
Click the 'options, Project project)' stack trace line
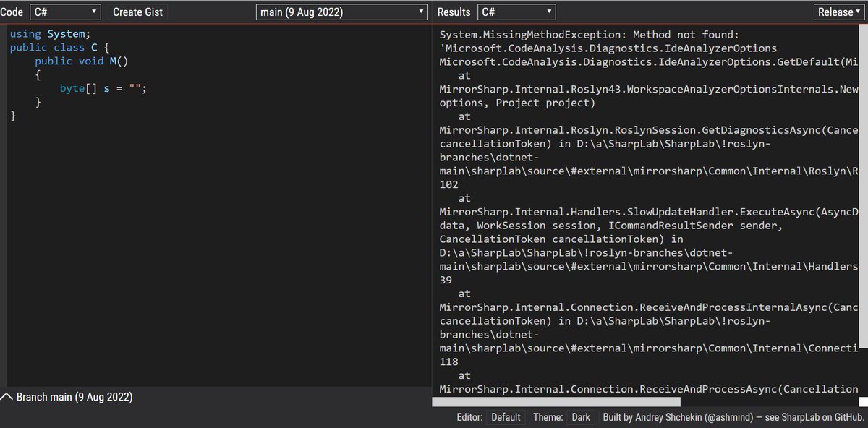click(x=517, y=103)
